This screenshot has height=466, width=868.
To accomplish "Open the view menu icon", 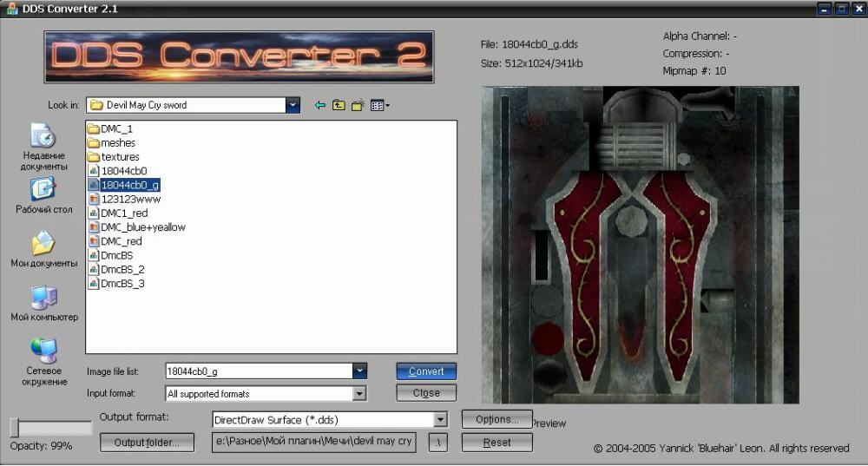I will coord(380,105).
